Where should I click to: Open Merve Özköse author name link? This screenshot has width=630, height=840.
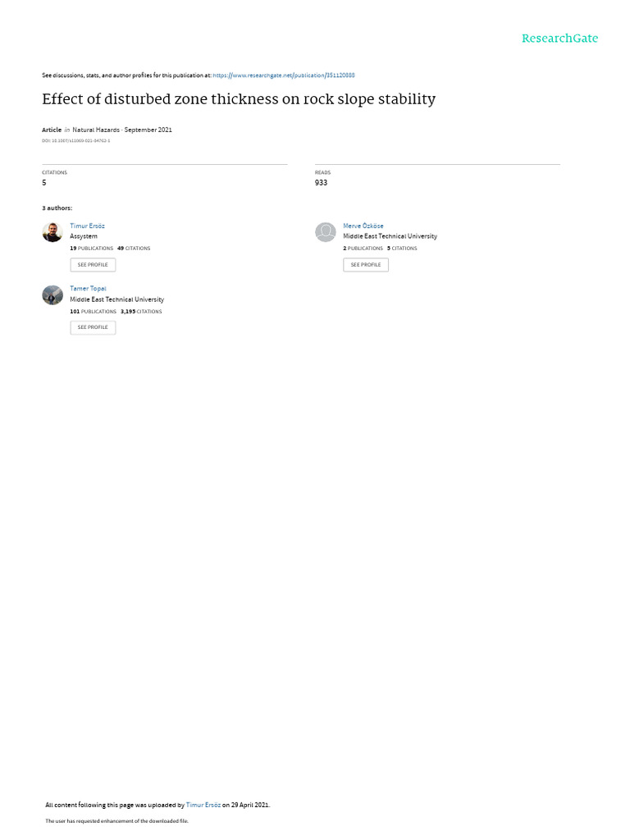(x=363, y=226)
